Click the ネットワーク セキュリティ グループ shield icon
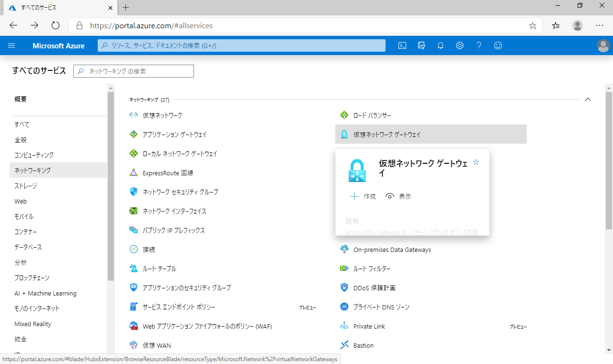 (x=134, y=192)
